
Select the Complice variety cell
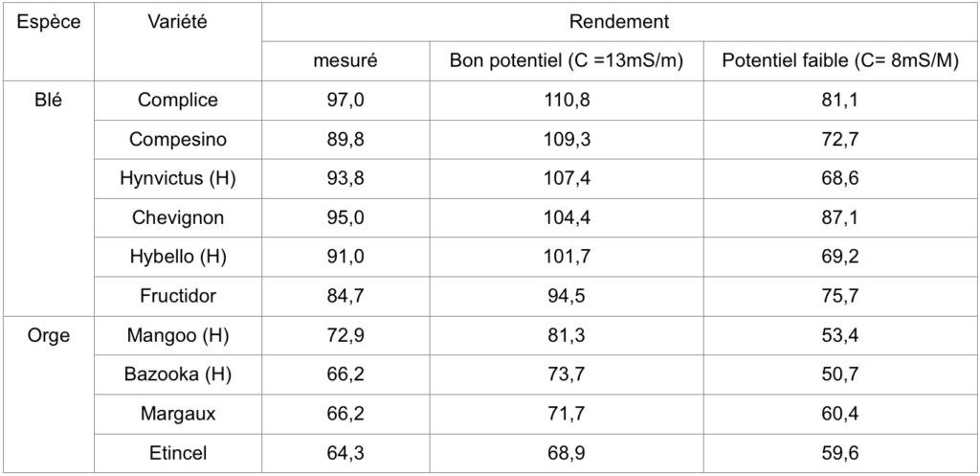(178, 100)
